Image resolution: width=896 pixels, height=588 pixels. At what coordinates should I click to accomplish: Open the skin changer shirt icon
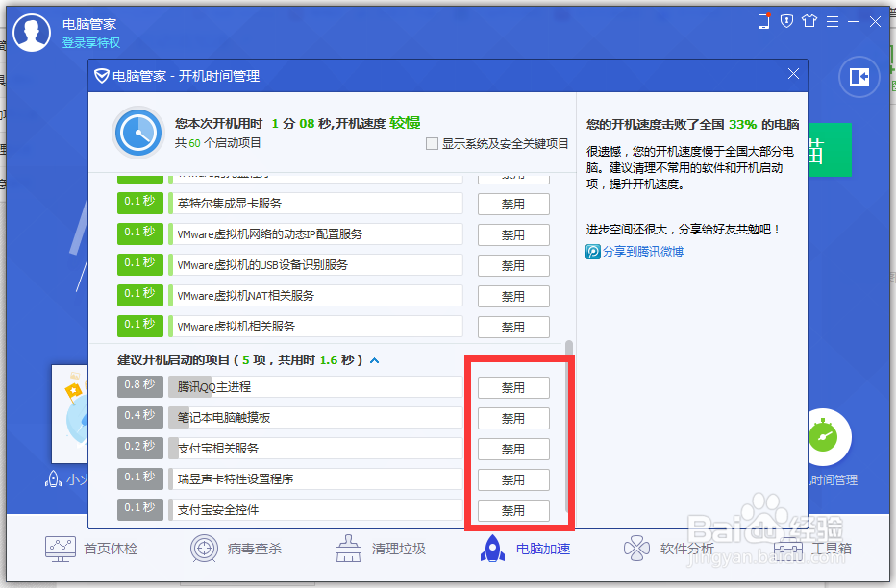[810, 20]
